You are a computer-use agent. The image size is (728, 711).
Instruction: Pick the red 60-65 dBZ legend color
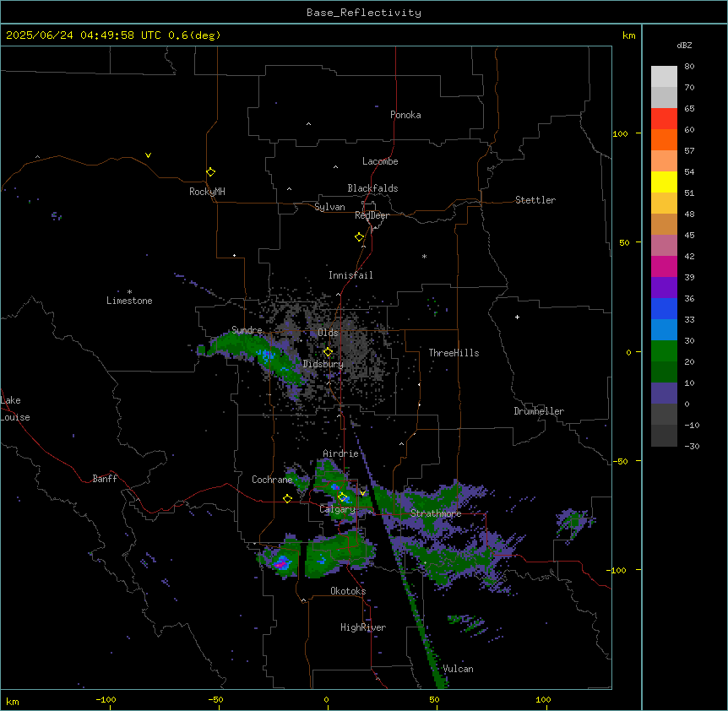pos(664,118)
